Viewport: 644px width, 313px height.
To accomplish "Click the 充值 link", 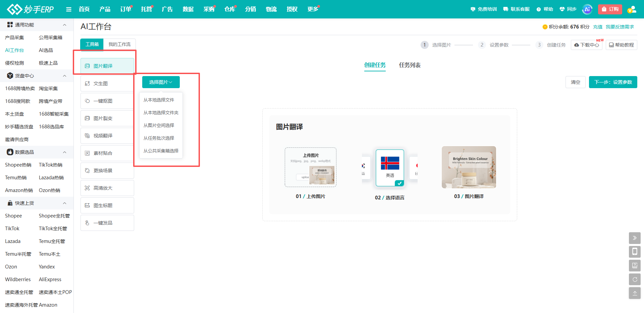I will [x=598, y=27].
